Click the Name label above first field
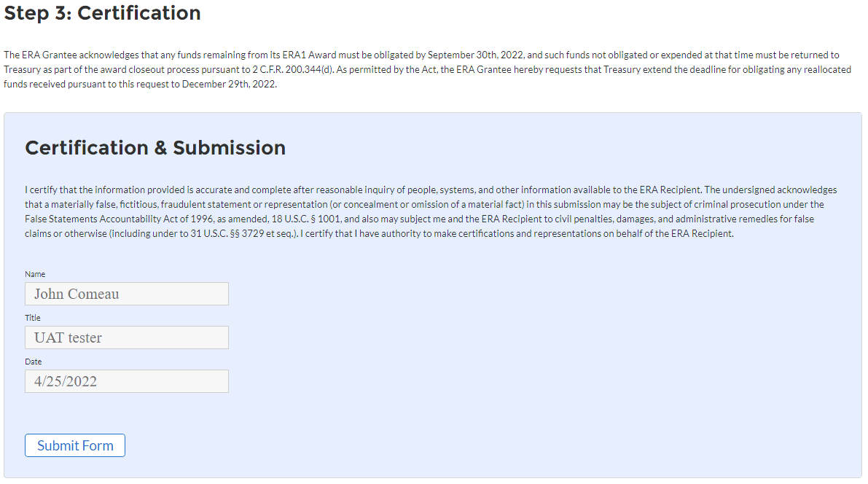Screen dimensions: 868x484 (x=35, y=274)
